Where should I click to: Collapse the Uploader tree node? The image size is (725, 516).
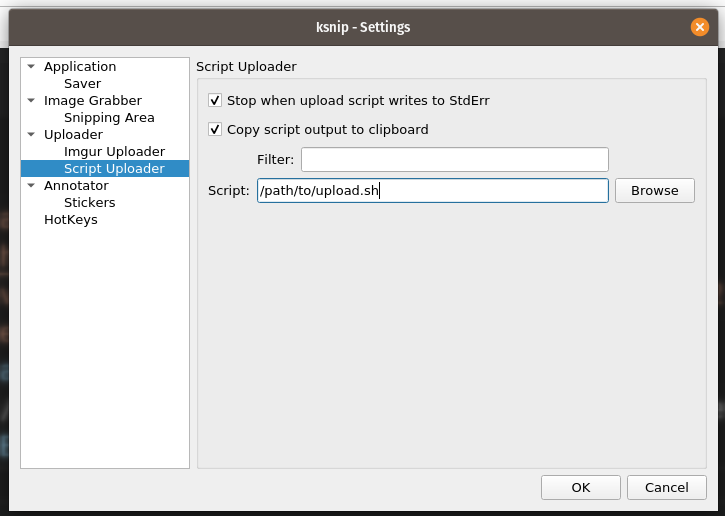click(x=31, y=135)
